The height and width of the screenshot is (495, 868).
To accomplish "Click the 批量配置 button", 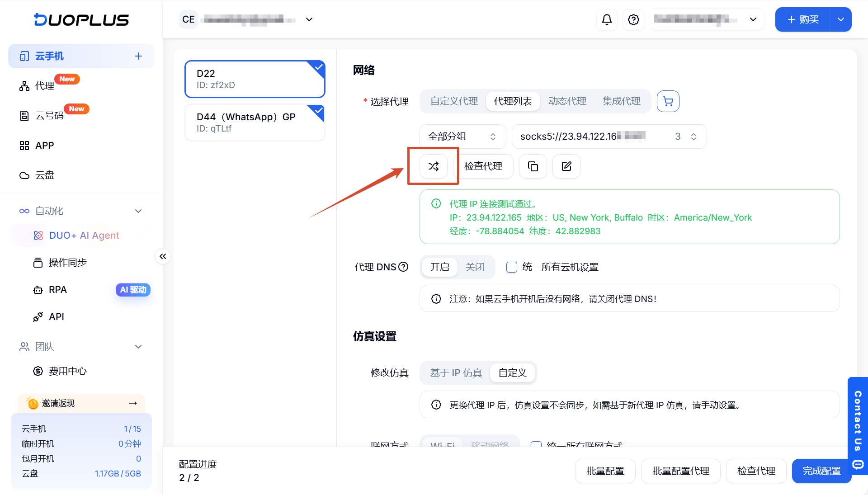I will tap(605, 471).
